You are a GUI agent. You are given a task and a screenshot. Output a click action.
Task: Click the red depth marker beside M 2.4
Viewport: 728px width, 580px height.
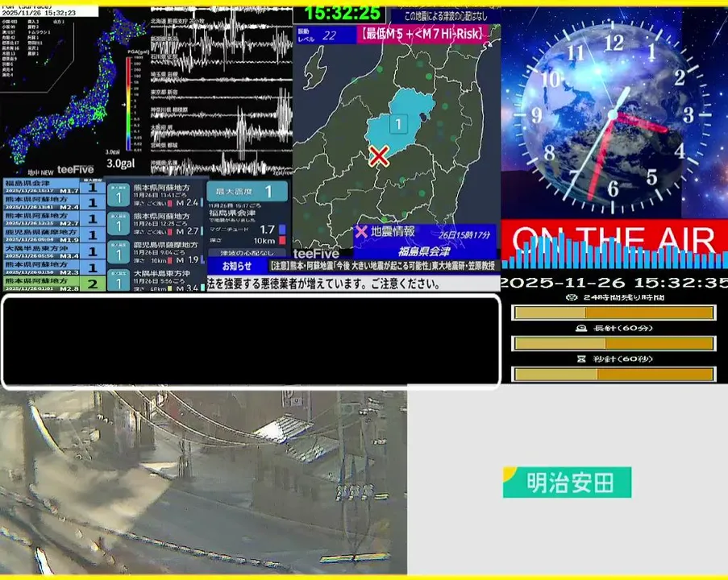coord(170,203)
